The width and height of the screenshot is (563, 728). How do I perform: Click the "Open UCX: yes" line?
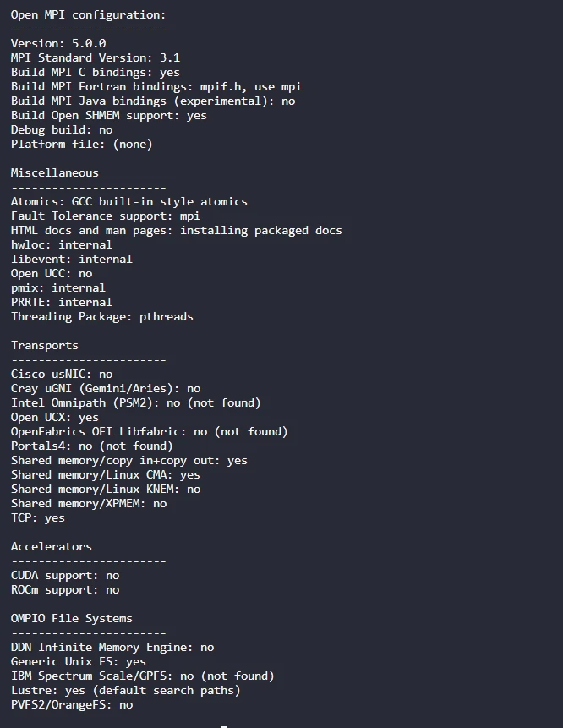point(55,417)
